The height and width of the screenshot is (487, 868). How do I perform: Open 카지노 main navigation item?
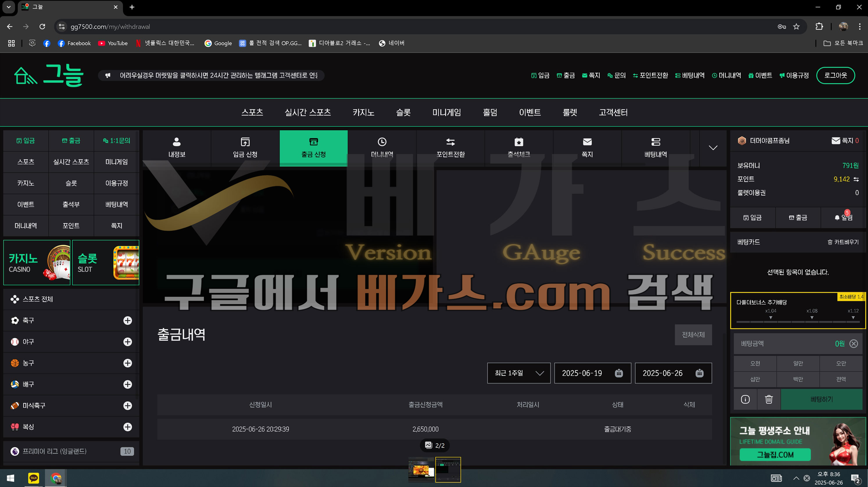tap(363, 112)
